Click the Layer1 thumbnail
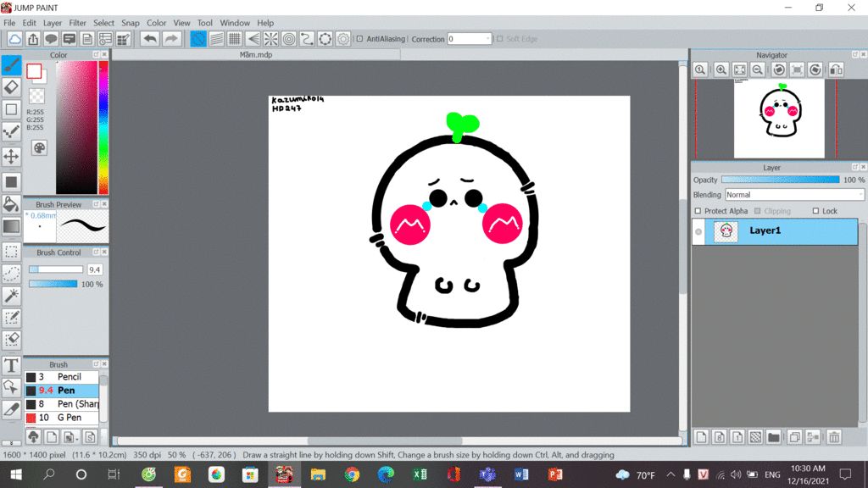 (x=726, y=231)
